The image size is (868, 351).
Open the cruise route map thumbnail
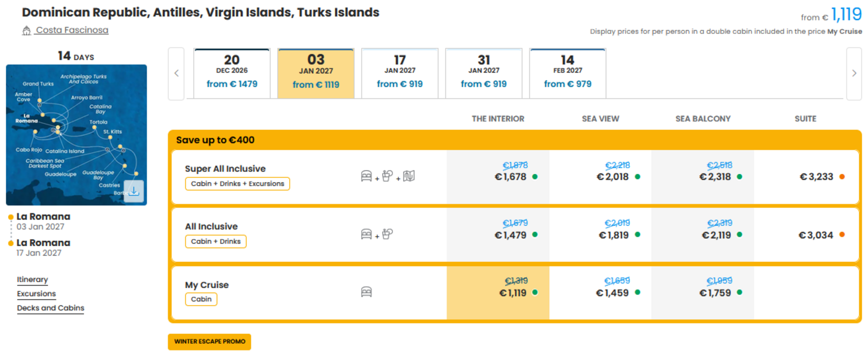coord(76,135)
